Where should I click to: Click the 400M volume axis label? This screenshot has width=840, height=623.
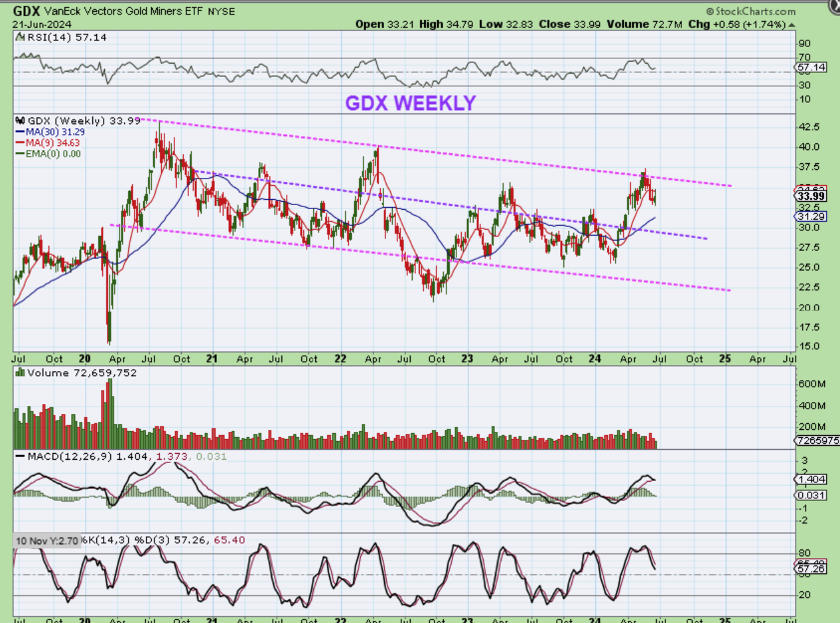click(811, 406)
